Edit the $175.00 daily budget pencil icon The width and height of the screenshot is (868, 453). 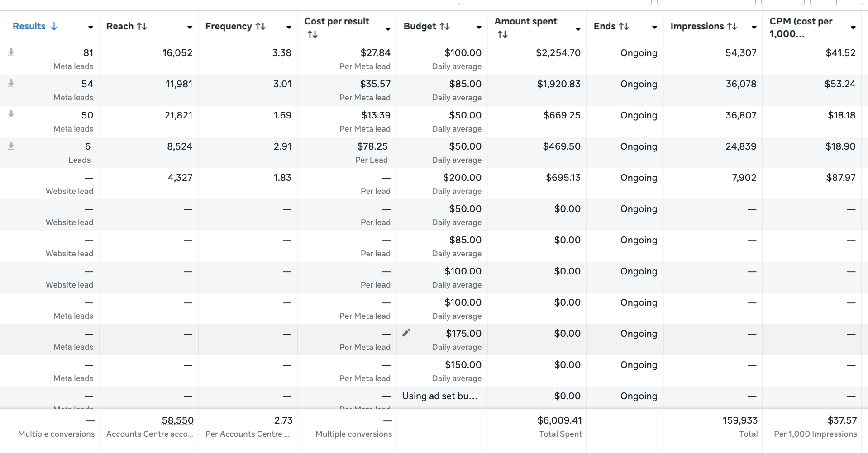tap(406, 333)
